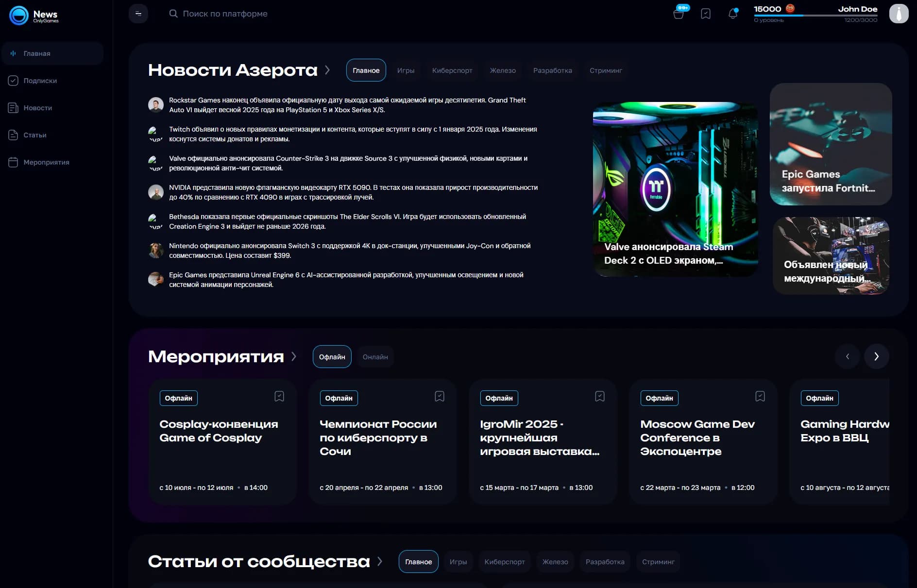
Task: Click the Подписки sidebar icon
Action: (13, 81)
